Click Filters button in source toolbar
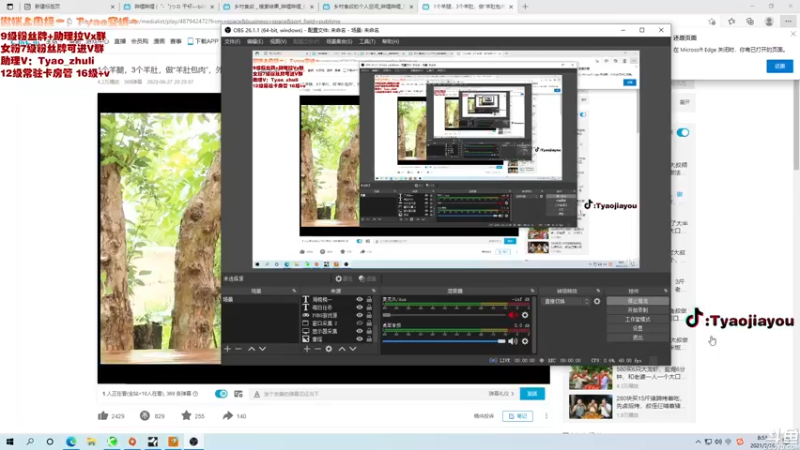This screenshot has height=450, width=800. (x=367, y=279)
